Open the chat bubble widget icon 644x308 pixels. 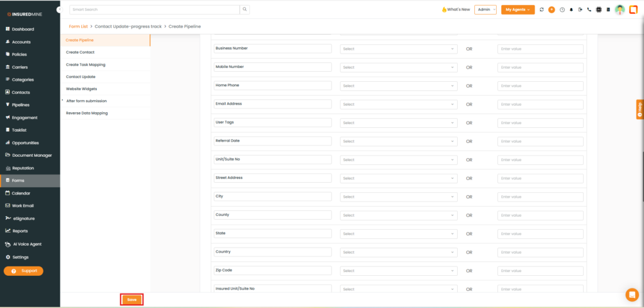[x=631, y=294]
